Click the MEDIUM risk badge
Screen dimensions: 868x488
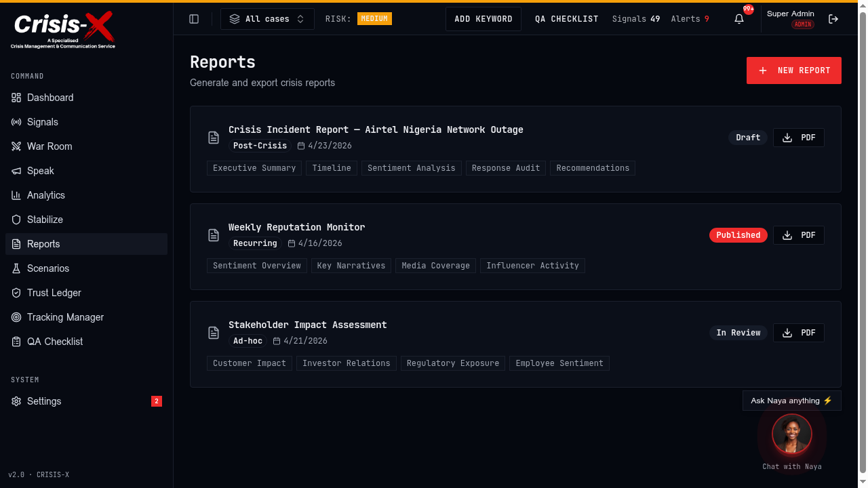(374, 19)
